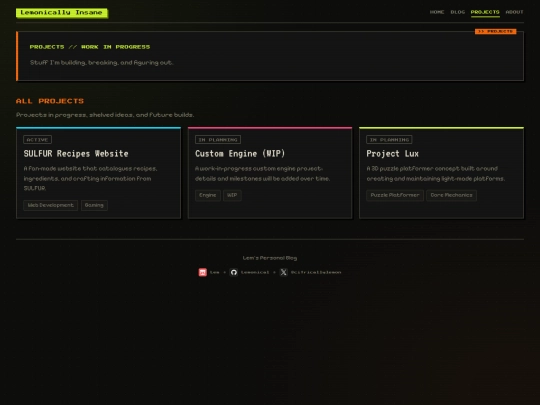Viewport: 540px width, 405px height.
Task: Select the PROJECTS nav item
Action: tap(485, 12)
